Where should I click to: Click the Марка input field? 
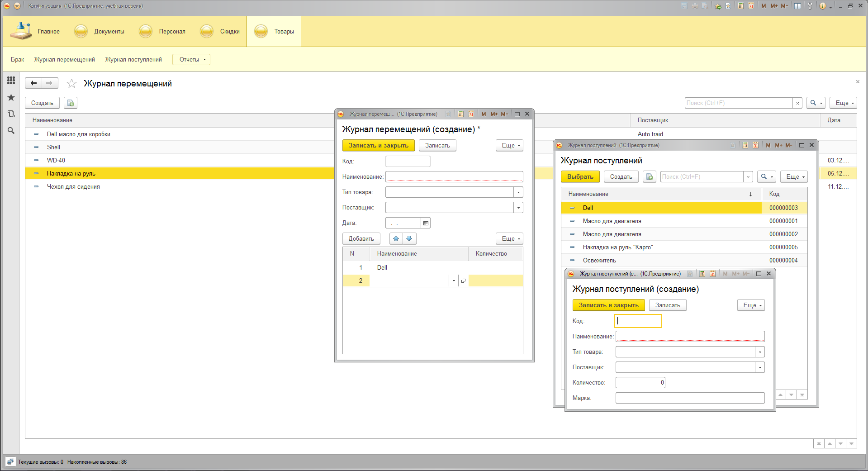coord(690,398)
